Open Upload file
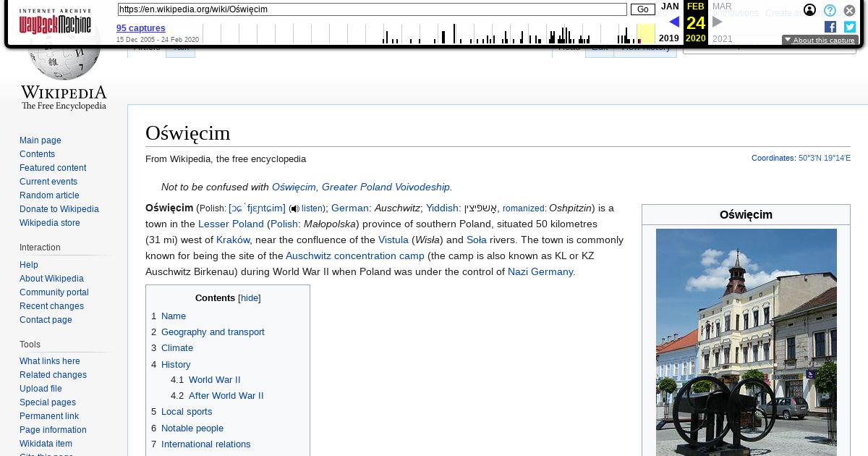This screenshot has height=456, width=868. coord(41,389)
